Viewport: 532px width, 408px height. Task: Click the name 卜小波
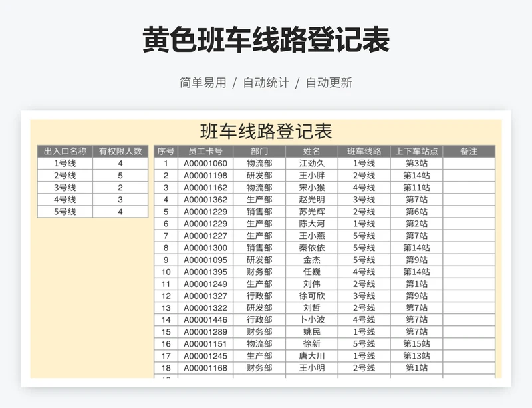[312, 320]
